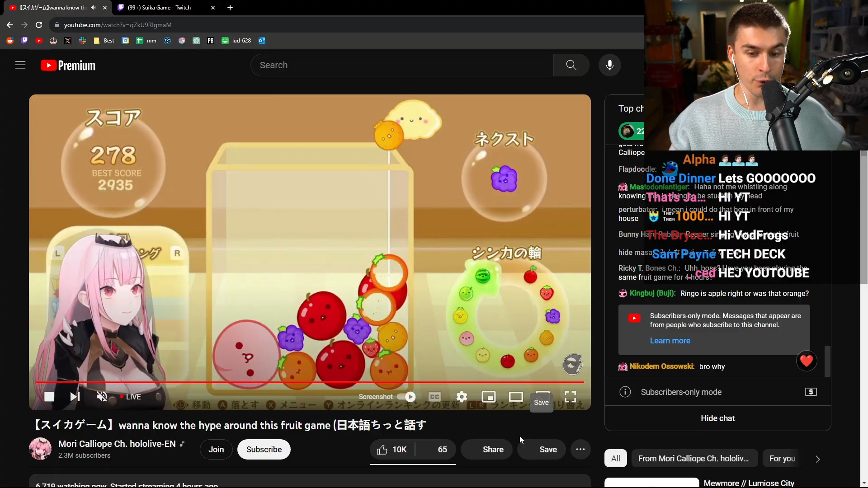Image resolution: width=868 pixels, height=488 pixels.
Task: Open Subscribers-only mode info icon
Action: click(x=625, y=392)
